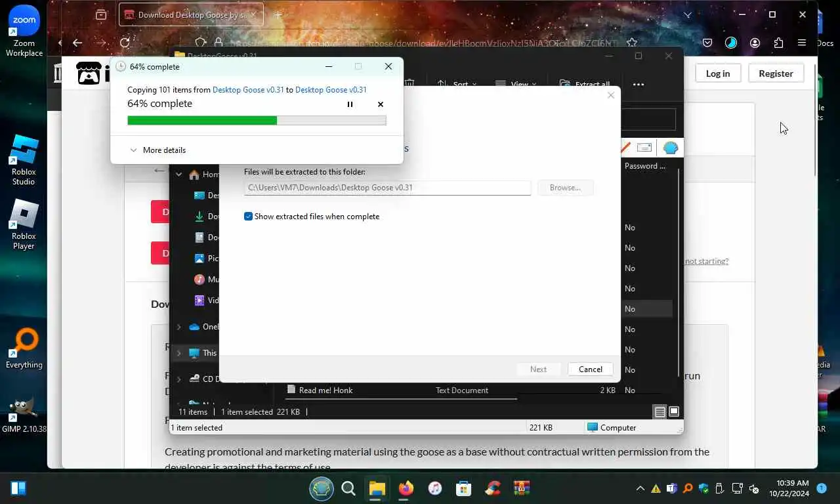Open the See more ellipsis in Explorer

tap(639, 84)
